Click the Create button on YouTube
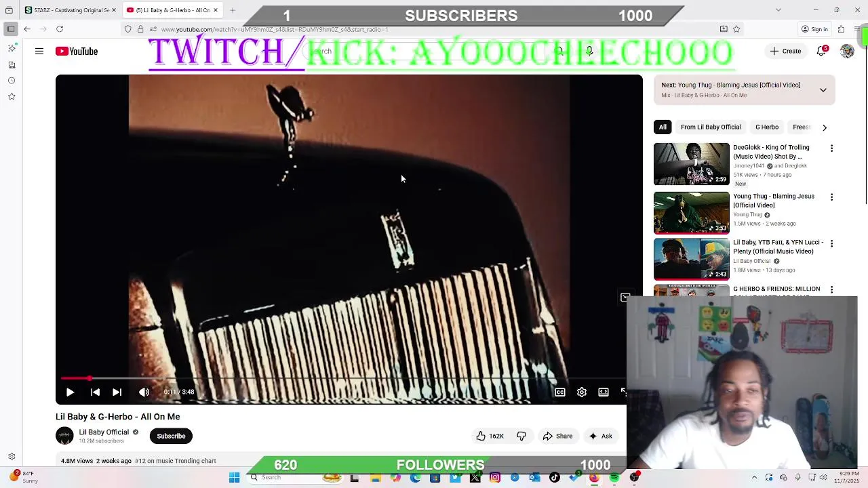 click(785, 52)
